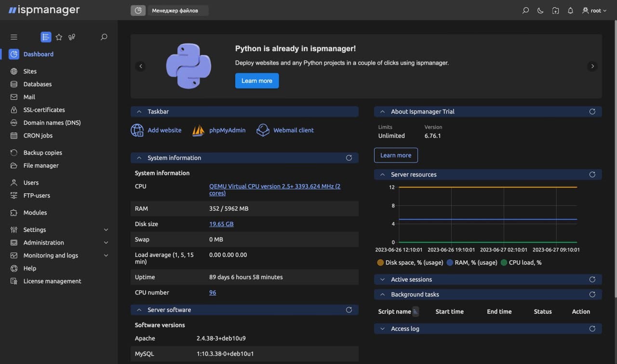Show the next banner slide
Image resolution: width=617 pixels, height=364 pixels.
coord(592,66)
